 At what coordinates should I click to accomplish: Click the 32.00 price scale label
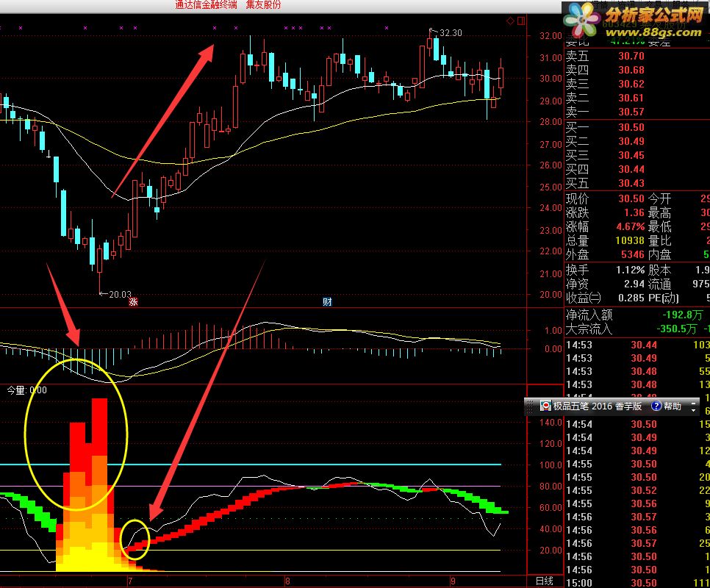pos(551,36)
